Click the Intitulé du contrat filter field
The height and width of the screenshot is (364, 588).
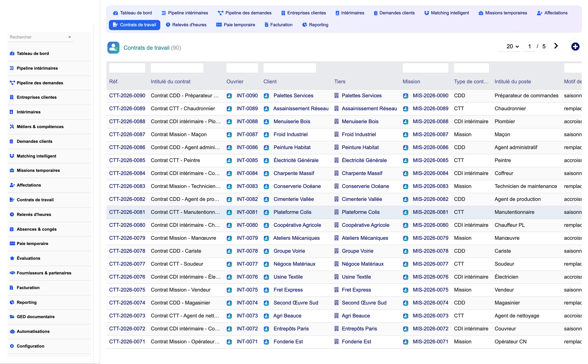(x=177, y=68)
